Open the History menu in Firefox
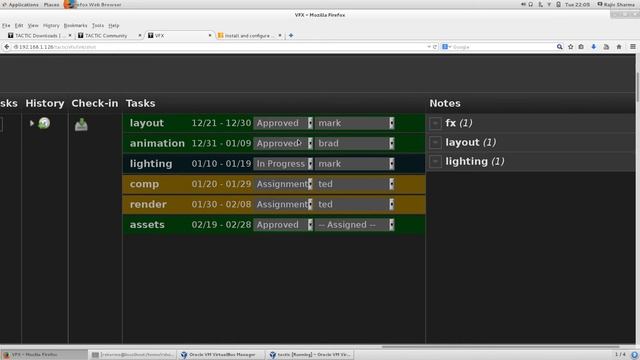The height and width of the screenshot is (360, 640). click(x=51, y=25)
